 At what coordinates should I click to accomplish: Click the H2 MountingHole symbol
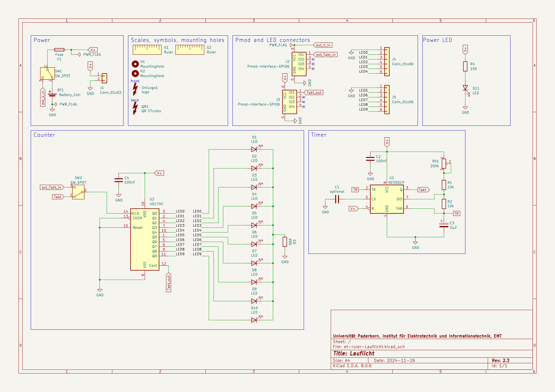click(x=135, y=73)
